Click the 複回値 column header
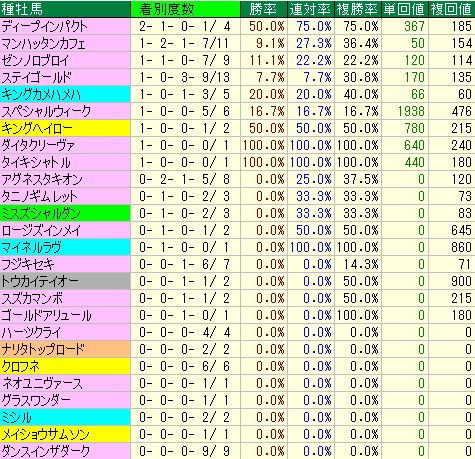The height and width of the screenshot is (459, 475). pos(452,9)
